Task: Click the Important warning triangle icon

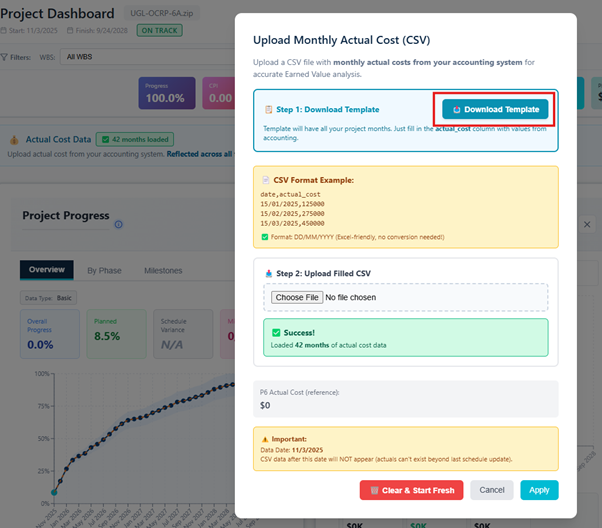Action: tap(264, 439)
